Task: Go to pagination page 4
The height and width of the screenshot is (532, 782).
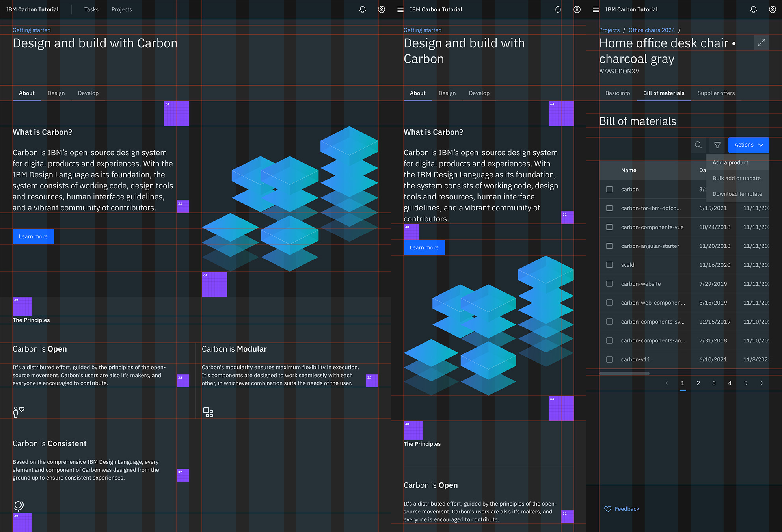Action: point(730,383)
